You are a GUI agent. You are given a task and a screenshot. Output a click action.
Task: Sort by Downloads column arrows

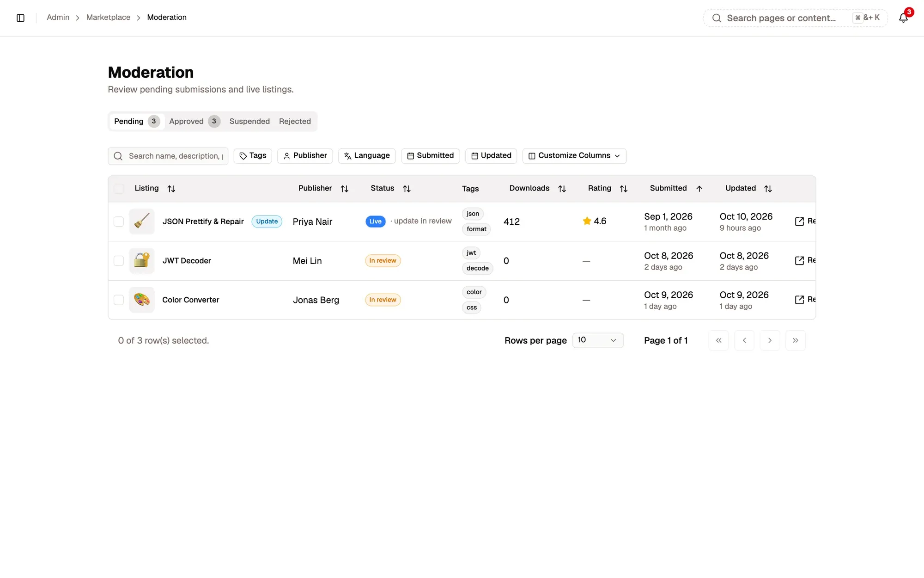[x=562, y=189]
